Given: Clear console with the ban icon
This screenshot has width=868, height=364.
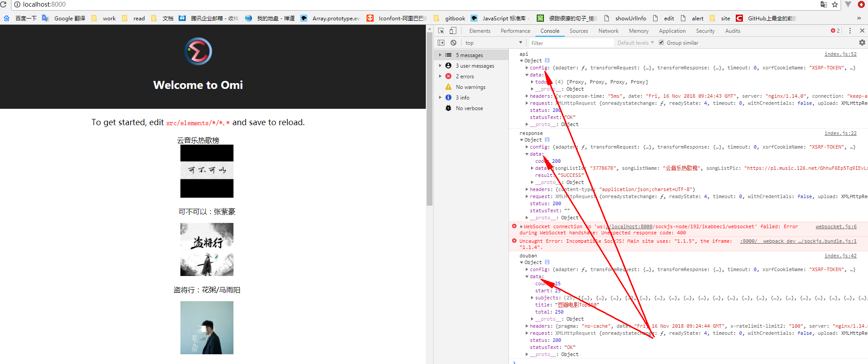Looking at the screenshot, I should click(453, 42).
